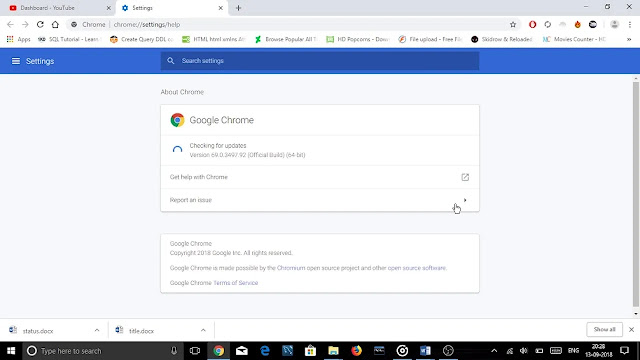Click the taskbar clock date

[598, 351]
